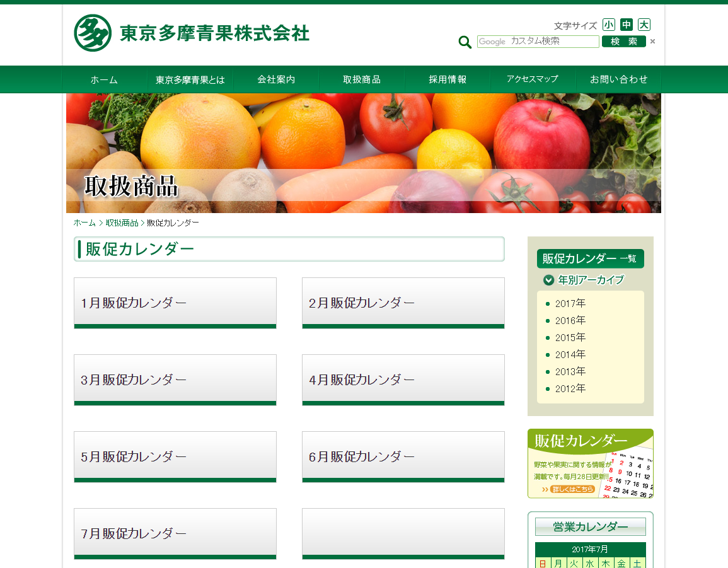Set text size to large (大)
Viewport: 728px width, 568px height.
coord(644,25)
